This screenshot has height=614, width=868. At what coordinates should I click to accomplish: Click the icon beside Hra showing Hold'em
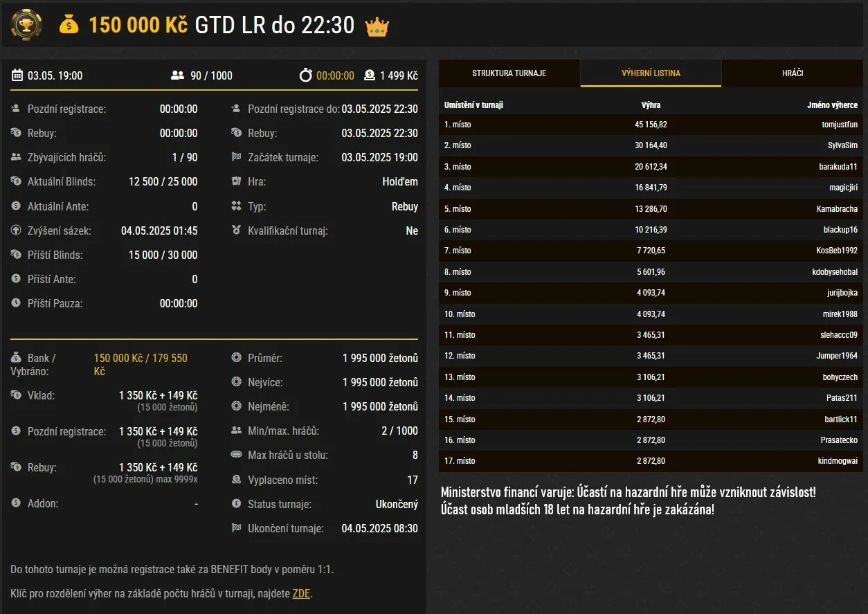point(237,181)
